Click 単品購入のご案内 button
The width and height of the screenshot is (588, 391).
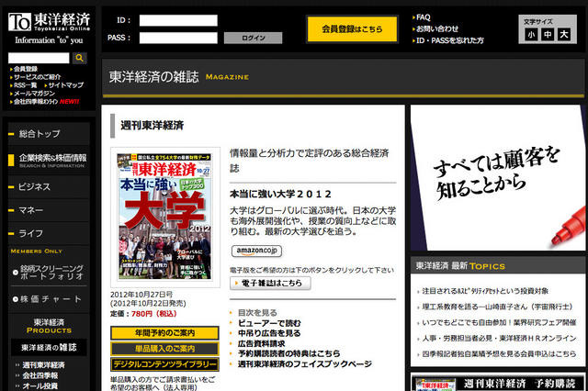[164, 349]
